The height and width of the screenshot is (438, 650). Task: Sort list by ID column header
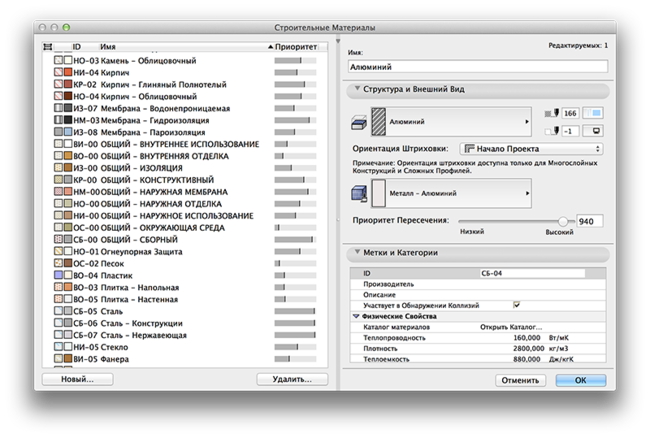(x=77, y=47)
